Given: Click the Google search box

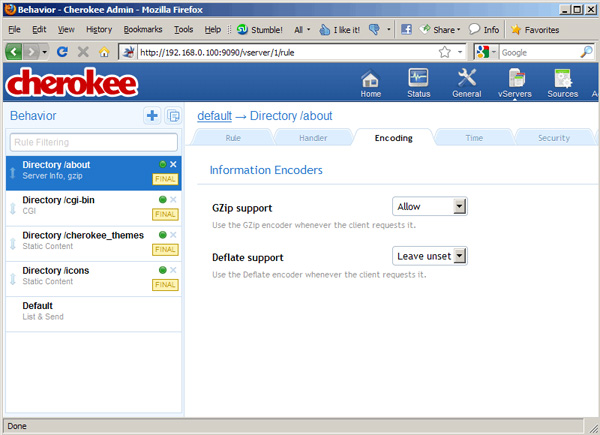Looking at the screenshot, I should [540, 52].
